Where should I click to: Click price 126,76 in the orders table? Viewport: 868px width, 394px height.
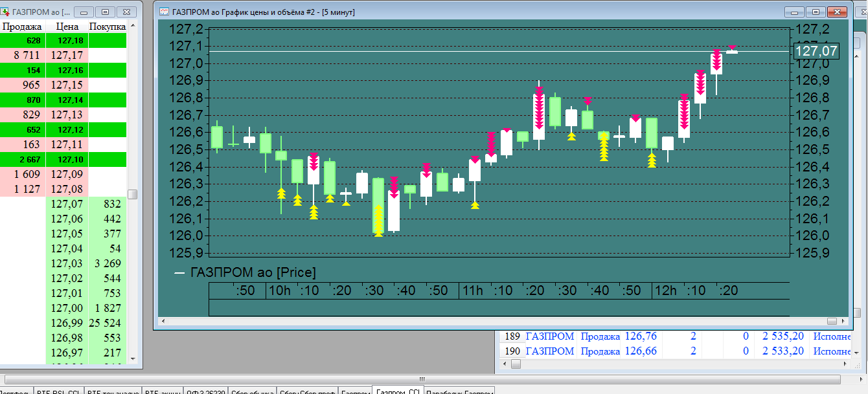[640, 336]
